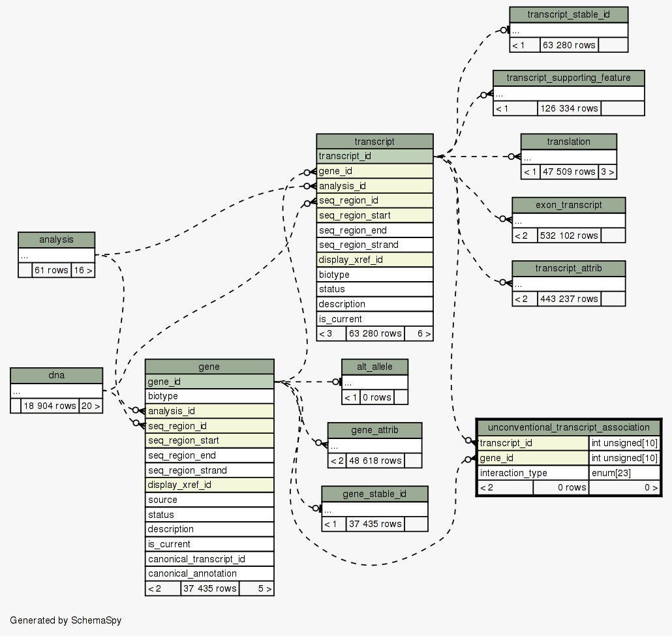This screenshot has width=672, height=636.
Task: Open the unconventional_transcript_association table header
Action: (x=568, y=427)
